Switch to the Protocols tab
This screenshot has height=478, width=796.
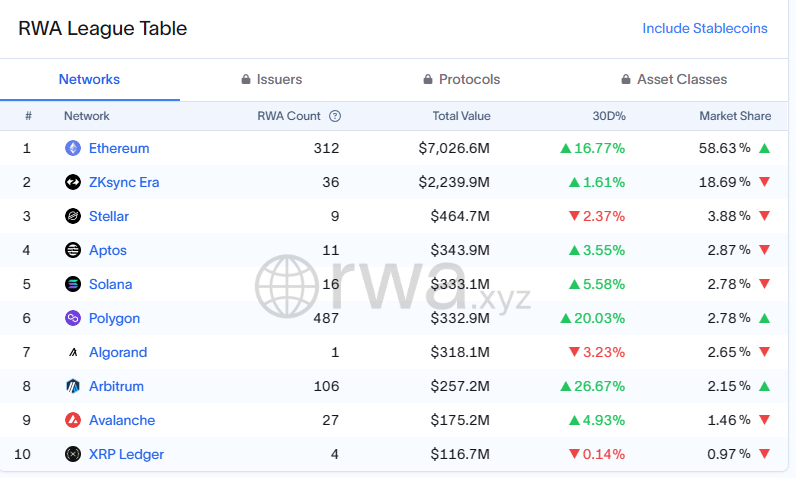[x=462, y=79]
